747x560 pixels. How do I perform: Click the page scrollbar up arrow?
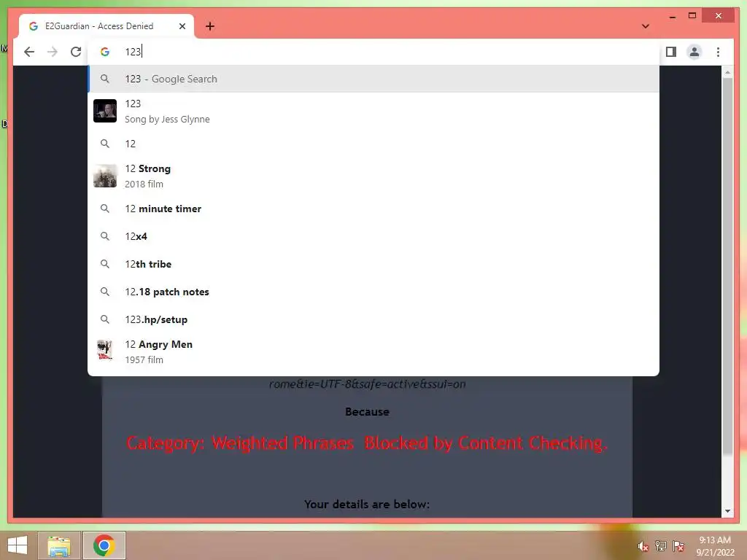727,72
